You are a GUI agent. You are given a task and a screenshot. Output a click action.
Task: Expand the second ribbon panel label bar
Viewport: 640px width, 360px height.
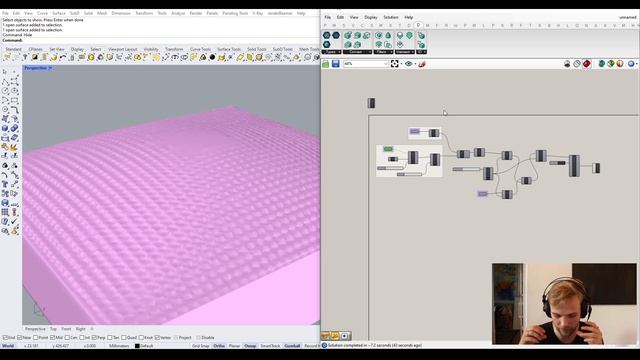[x=358, y=52]
